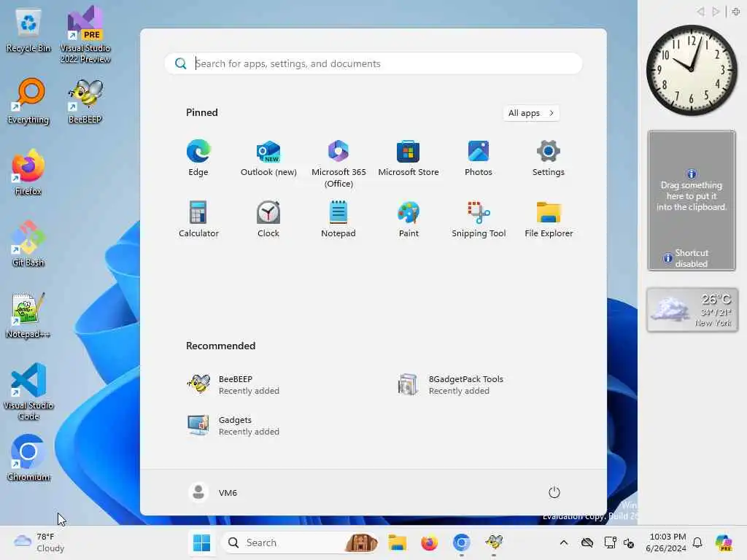
Task: Click the New York weather gadget
Action: (692, 309)
